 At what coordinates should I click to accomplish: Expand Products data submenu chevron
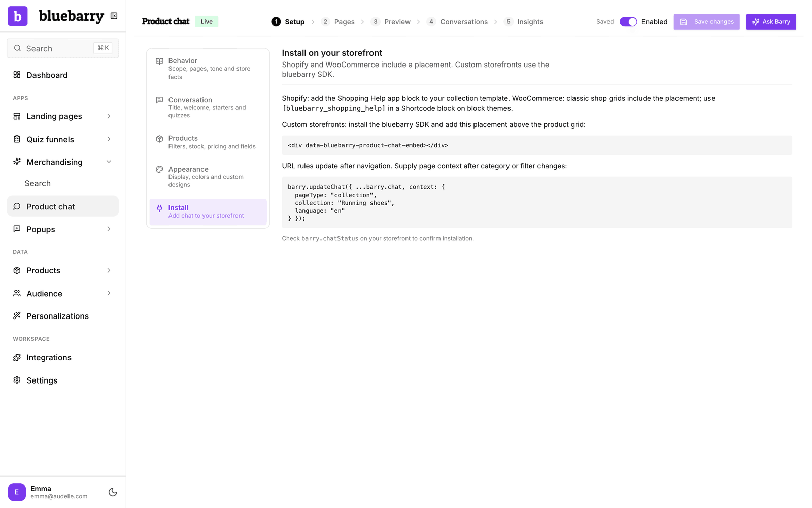click(109, 270)
